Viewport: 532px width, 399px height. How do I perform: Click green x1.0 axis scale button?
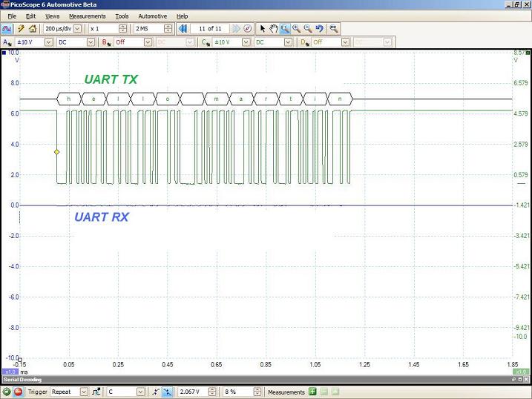(522, 372)
